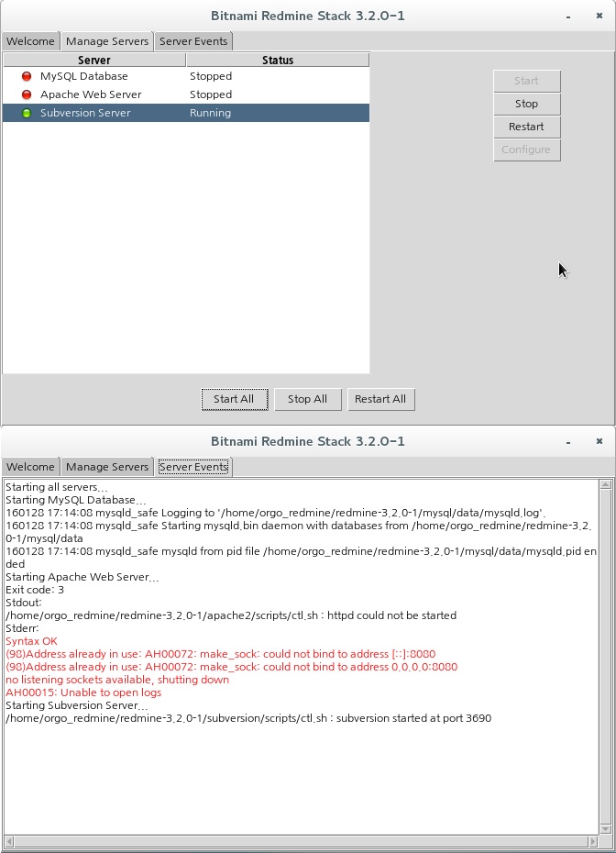Image resolution: width=616 pixels, height=853 pixels.
Task: Minimize the Server Events log window
Action: (569, 441)
